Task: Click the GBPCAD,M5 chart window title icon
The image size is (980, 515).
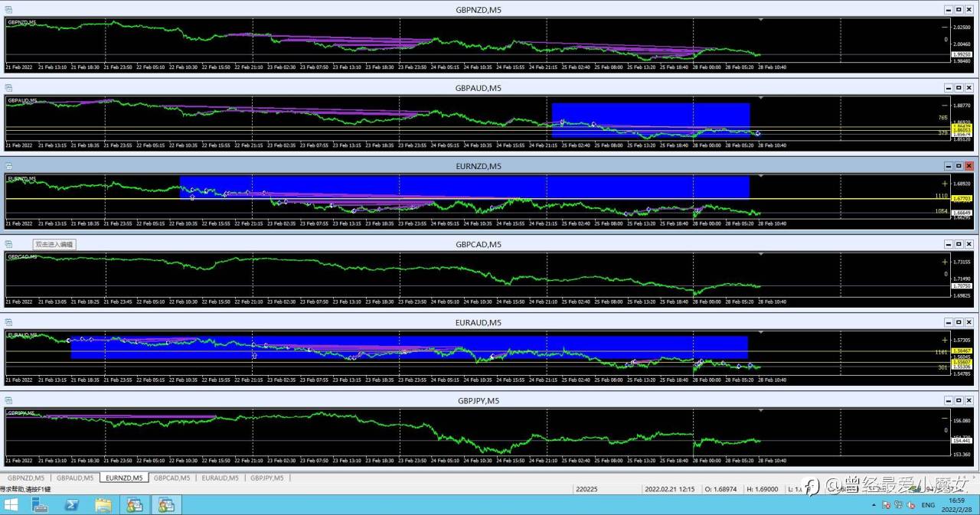Action: pyautogui.click(x=8, y=244)
